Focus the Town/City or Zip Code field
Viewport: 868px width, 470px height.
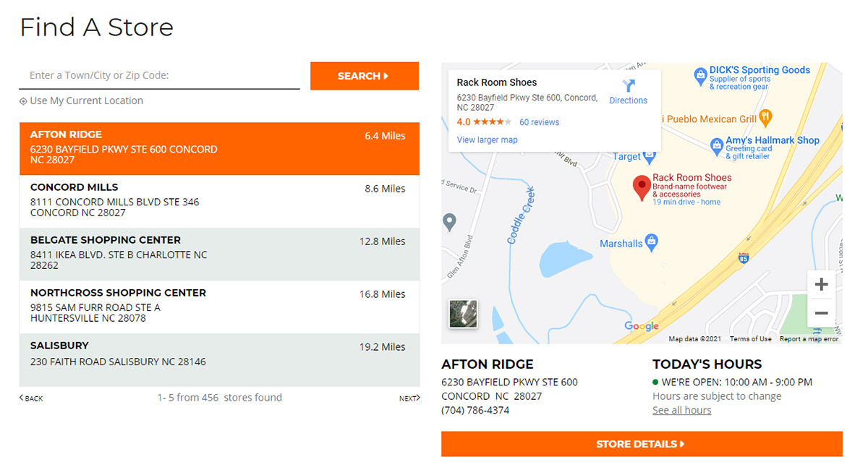coord(159,75)
